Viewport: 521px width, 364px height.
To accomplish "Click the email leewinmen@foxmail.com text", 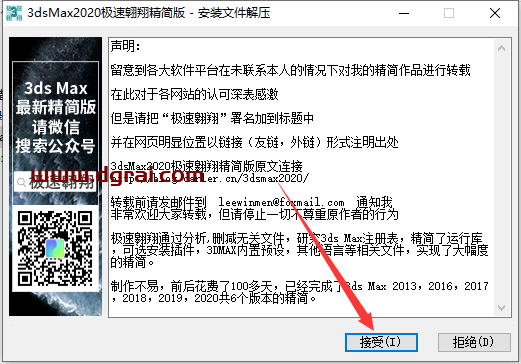I will [281, 202].
